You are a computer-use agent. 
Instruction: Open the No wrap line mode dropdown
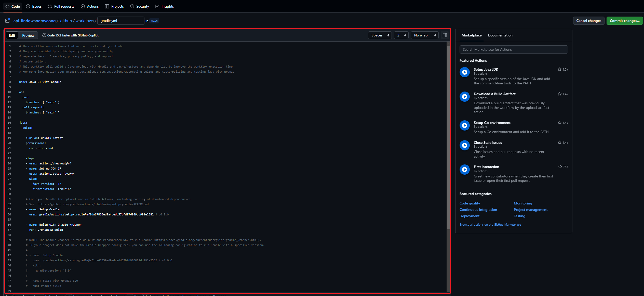(424, 35)
